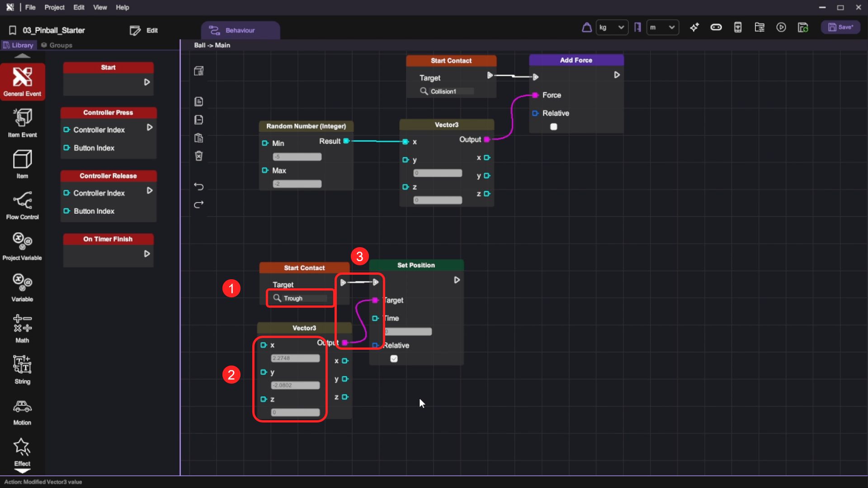Screen dimensions: 868x488
Task: Click the Min value field in Random Number
Action: (297, 157)
